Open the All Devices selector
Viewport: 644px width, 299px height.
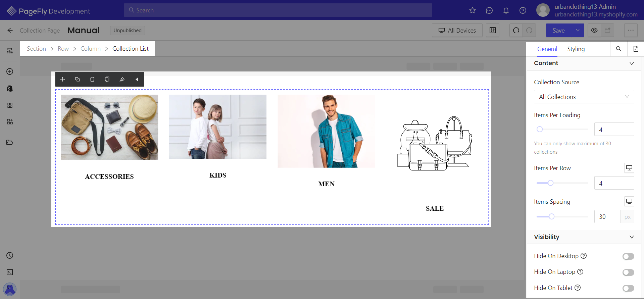click(457, 30)
